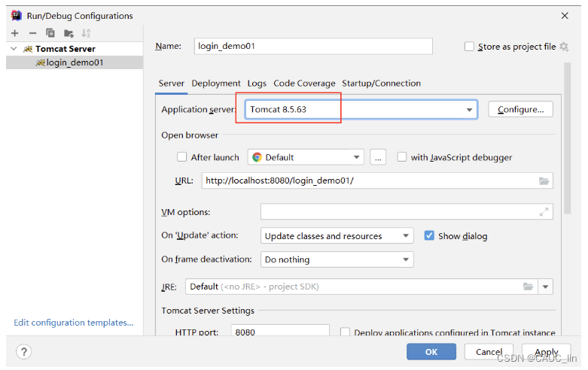
Task: Open the Startup/Connection tab
Action: point(381,83)
